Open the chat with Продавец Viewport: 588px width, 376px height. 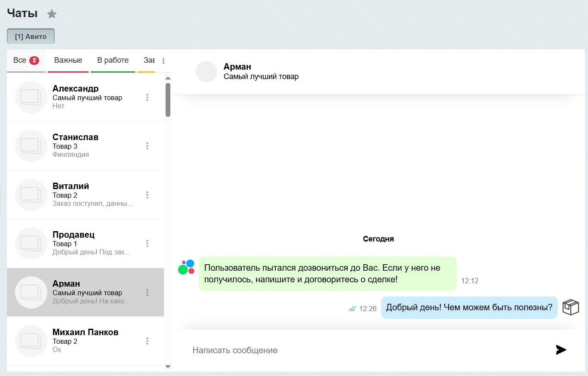[85, 244]
